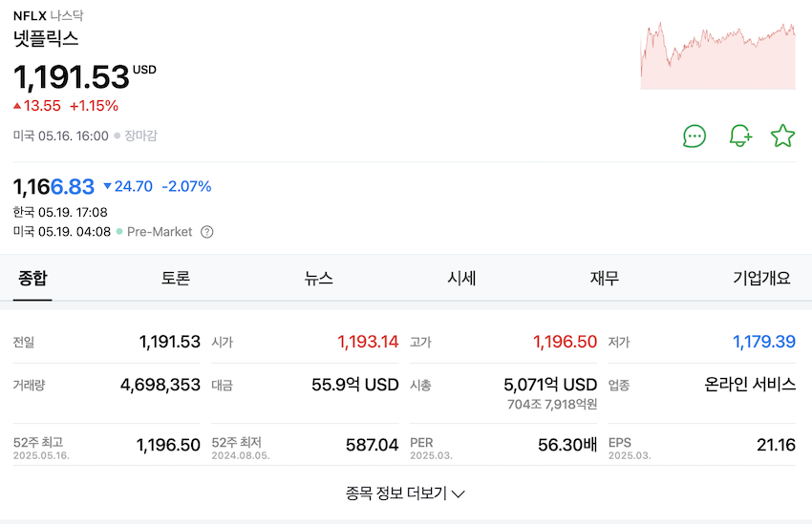Click the EPS value 21.16
The width and height of the screenshot is (812, 524).
point(776,445)
